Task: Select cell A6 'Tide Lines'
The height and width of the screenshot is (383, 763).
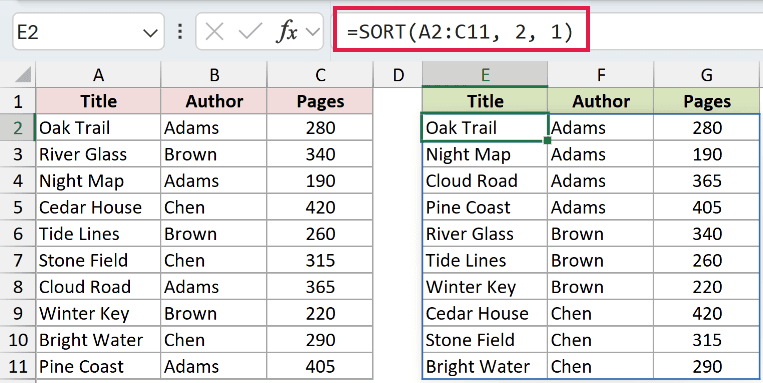Action: pyautogui.click(x=98, y=234)
